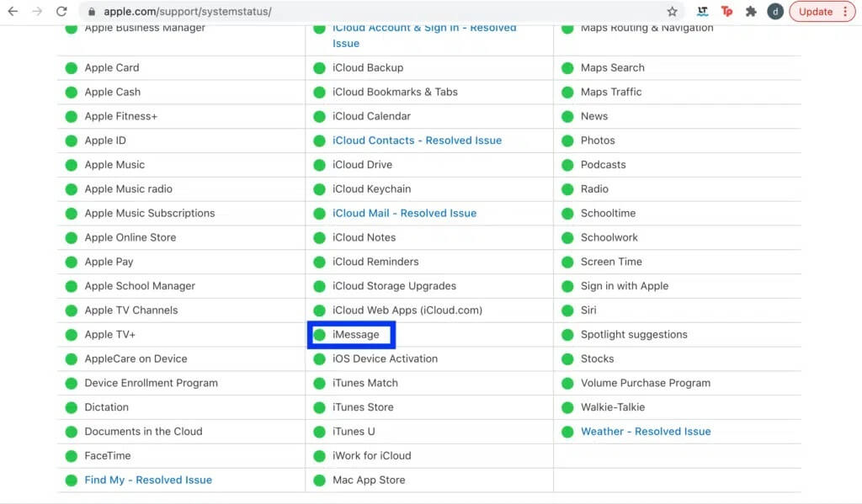The height and width of the screenshot is (504, 862).
Task: Click green status dot beside Podcasts
Action: [567, 164]
